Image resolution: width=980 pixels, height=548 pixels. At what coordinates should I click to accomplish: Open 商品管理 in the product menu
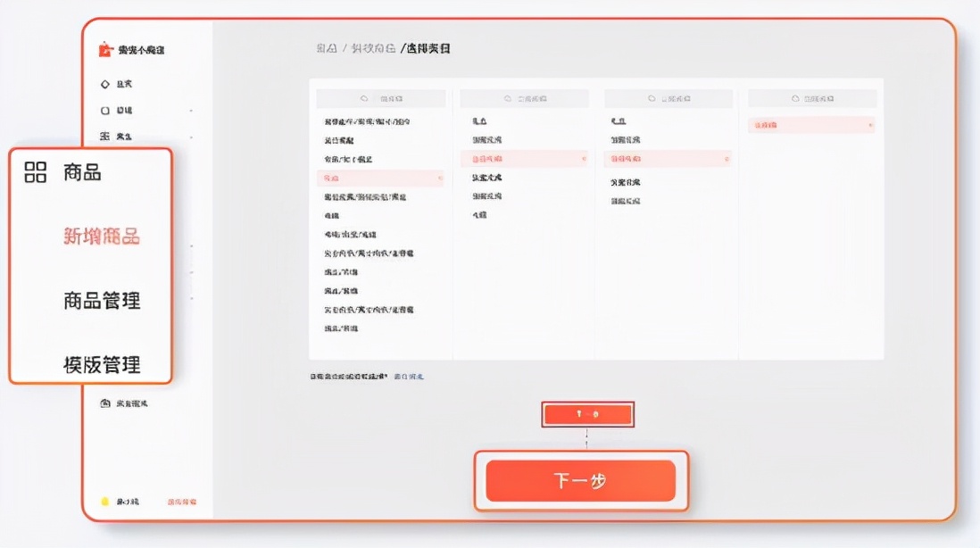pyautogui.click(x=101, y=301)
